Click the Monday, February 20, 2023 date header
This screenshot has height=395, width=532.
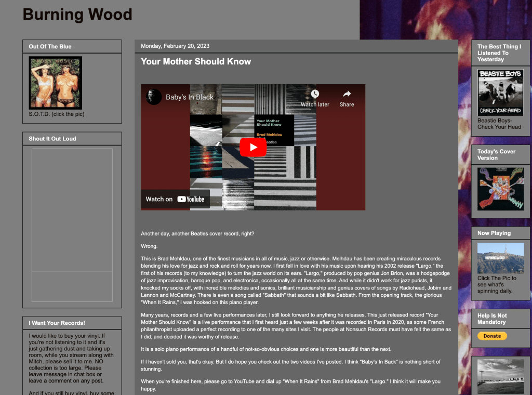(x=175, y=46)
